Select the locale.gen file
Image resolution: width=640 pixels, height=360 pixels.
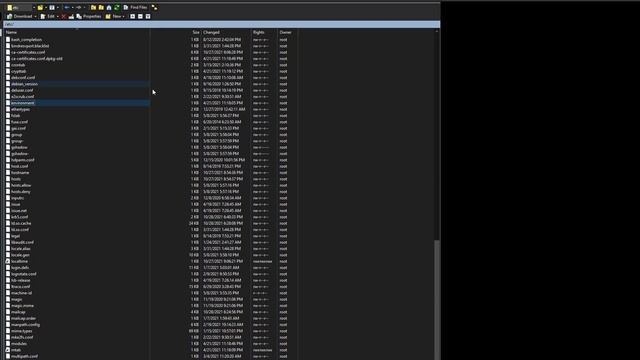20,255
